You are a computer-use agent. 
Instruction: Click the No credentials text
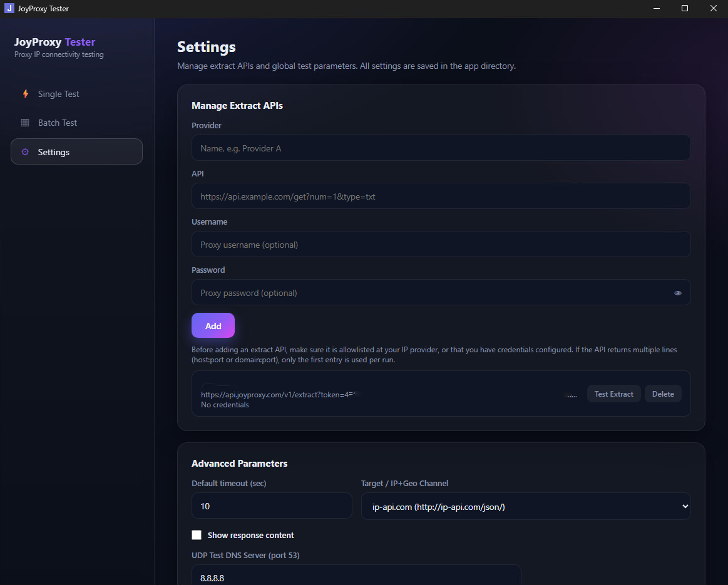(225, 405)
